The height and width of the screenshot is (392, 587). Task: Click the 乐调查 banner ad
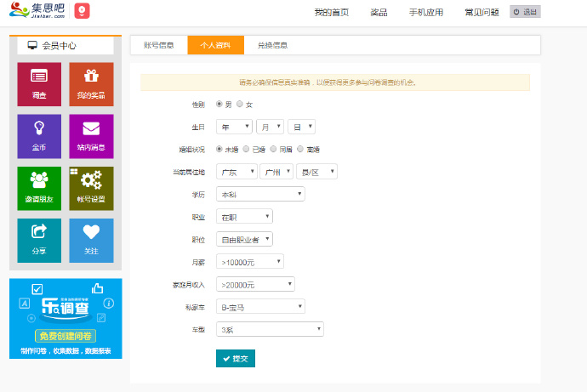tap(66, 318)
